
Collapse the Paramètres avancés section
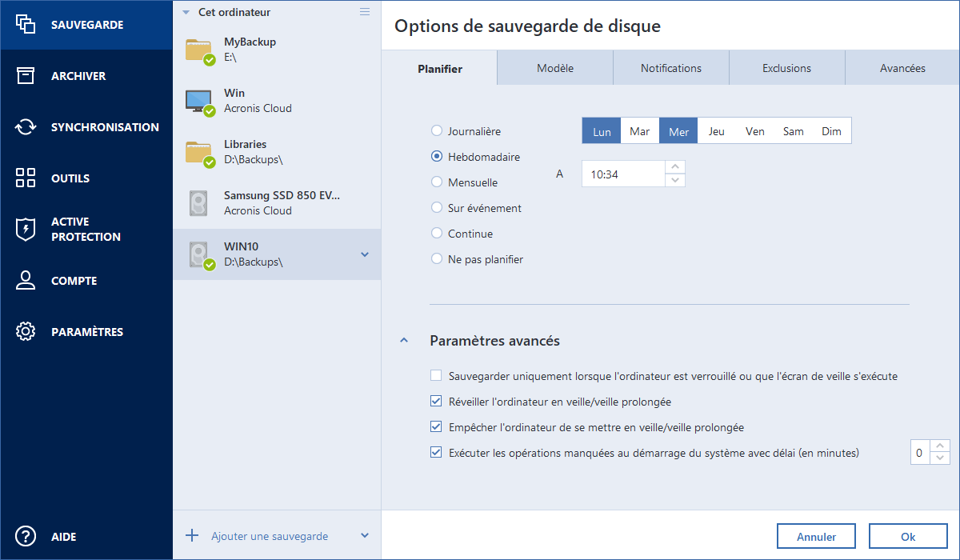pos(404,341)
